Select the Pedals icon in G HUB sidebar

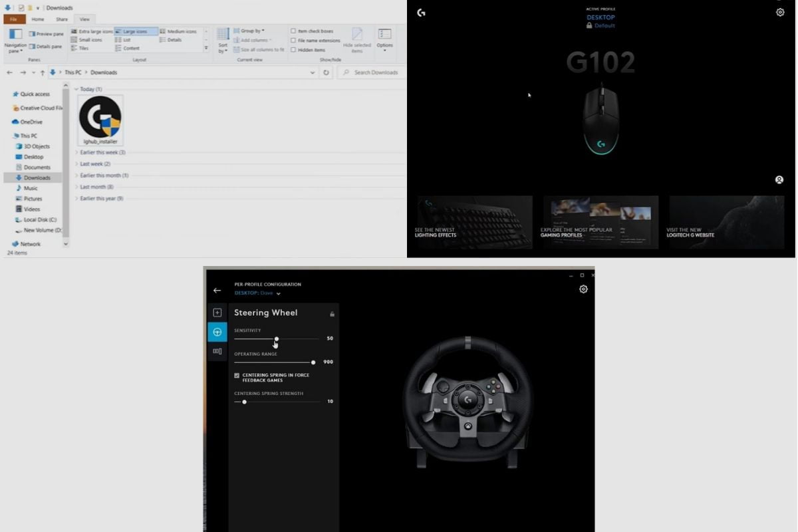(x=217, y=350)
